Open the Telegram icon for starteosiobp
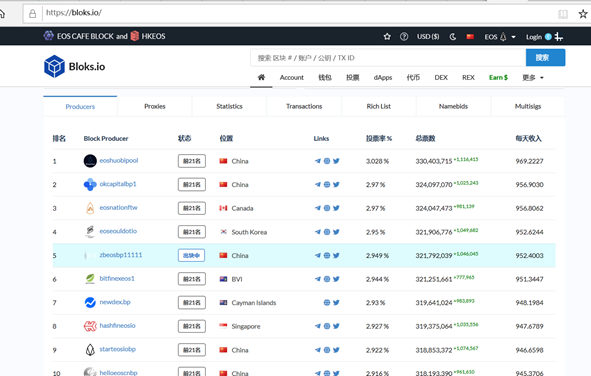Image resolution: width=591 pixels, height=376 pixels. coord(318,350)
